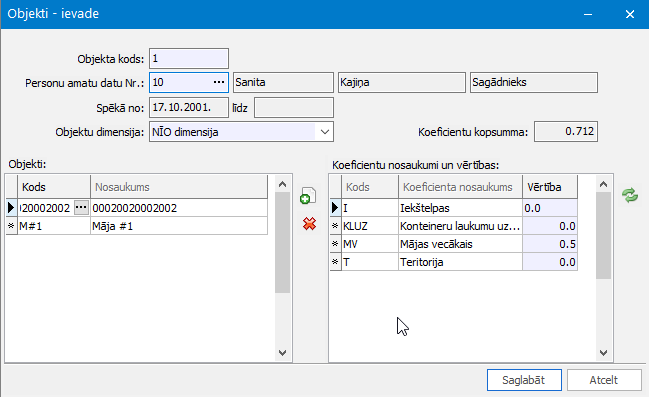Viewport: 649px width, 397px height.
Task: Select the 00020020002002 object name cell
Action: coord(179,208)
